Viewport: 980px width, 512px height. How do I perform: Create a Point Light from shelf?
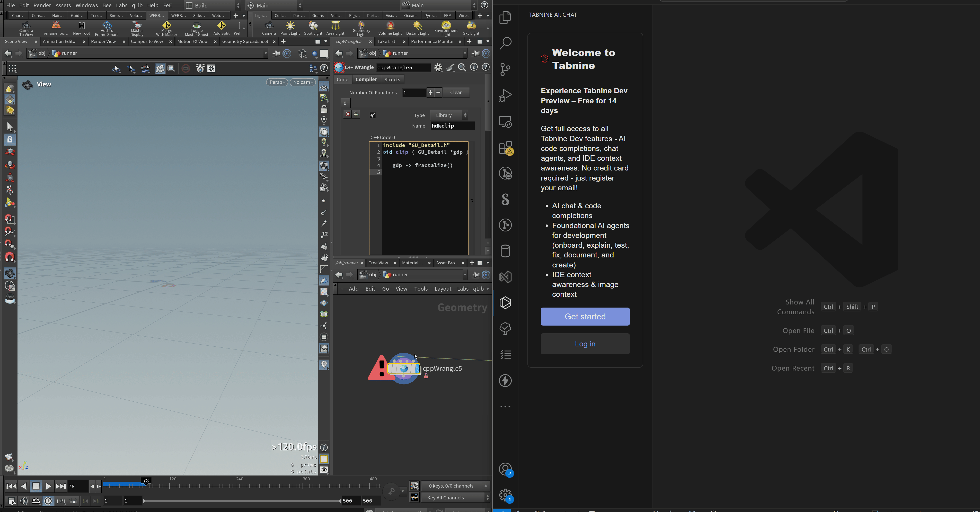[290, 29]
